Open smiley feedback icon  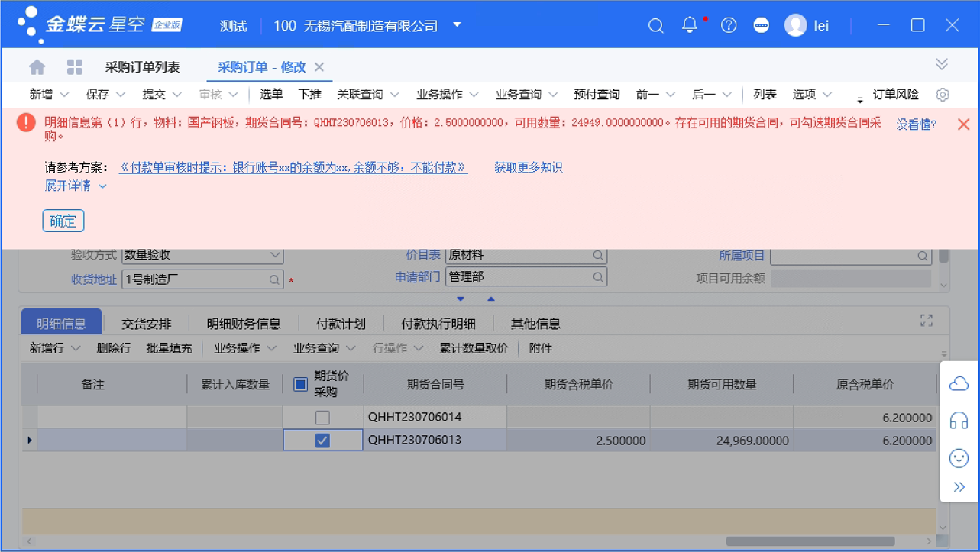(x=959, y=457)
